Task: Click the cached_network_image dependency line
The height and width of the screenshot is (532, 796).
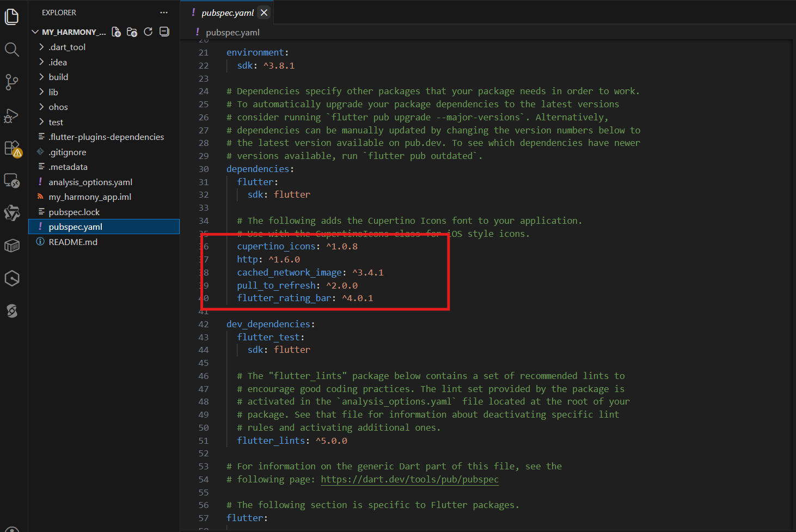Action: 310,272
